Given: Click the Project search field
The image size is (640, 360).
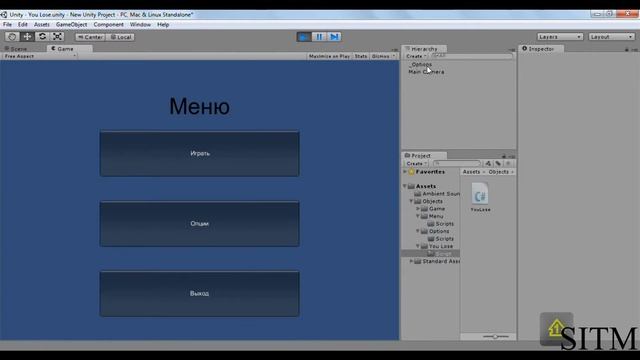Looking at the screenshot, I should point(457,163).
